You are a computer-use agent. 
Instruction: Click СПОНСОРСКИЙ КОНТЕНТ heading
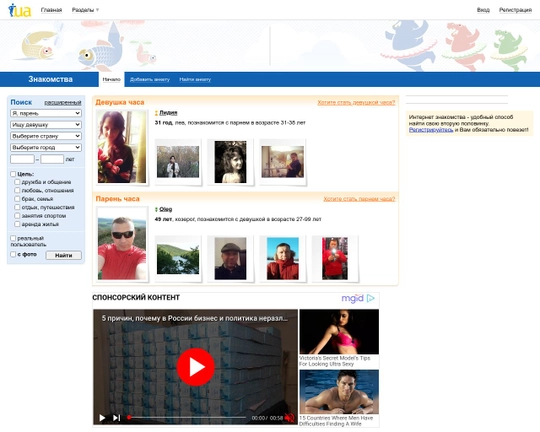click(136, 298)
